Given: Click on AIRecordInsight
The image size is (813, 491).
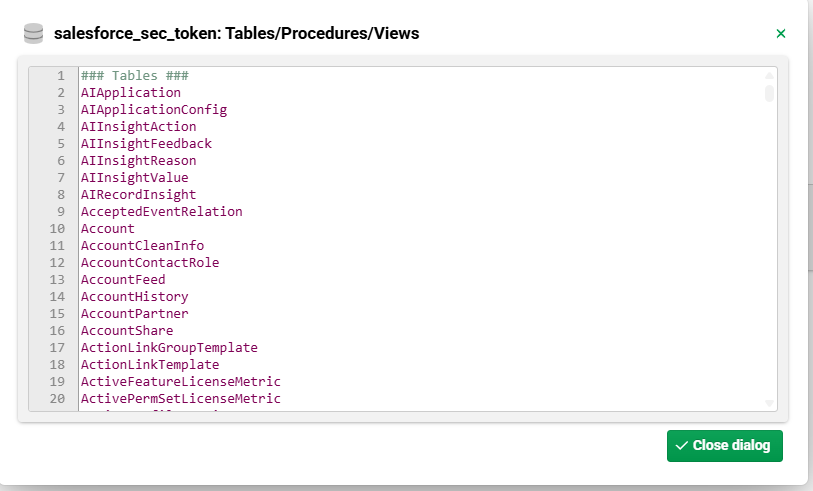Looking at the screenshot, I should tap(138, 195).
